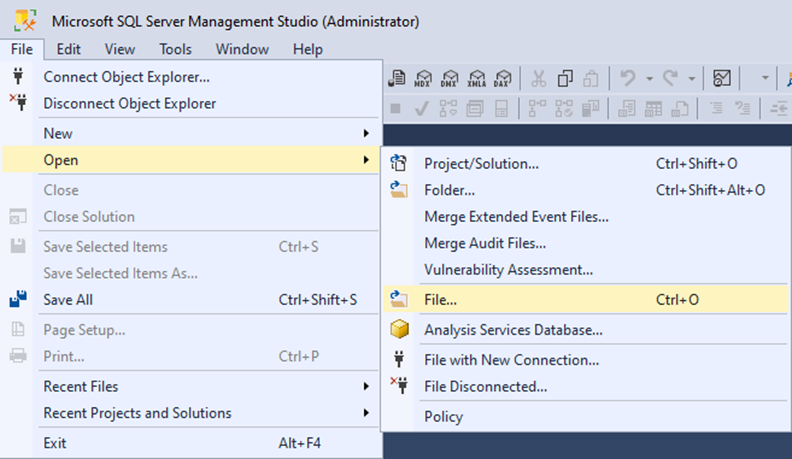Screen dimensions: 792x459
Task: Select the highlighted Open menu item
Action: 190,160
